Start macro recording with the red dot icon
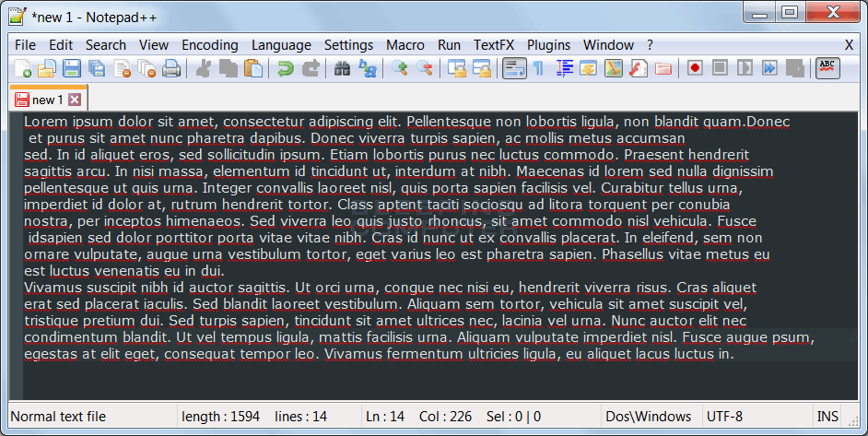Screen dimensions: 868x436 click(695, 68)
